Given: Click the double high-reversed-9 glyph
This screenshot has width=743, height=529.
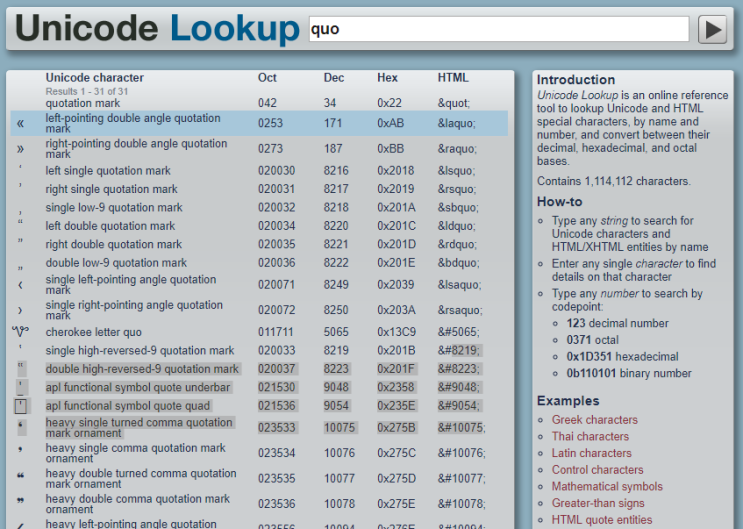Looking at the screenshot, I should 21,365.
